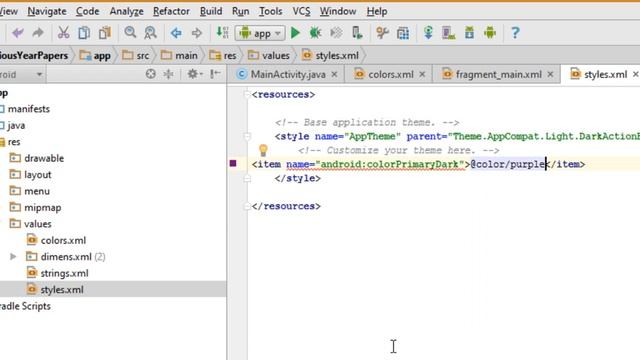Screen dimensions: 640x360
Task: Open Android Device Monitor icon
Action: (490, 33)
